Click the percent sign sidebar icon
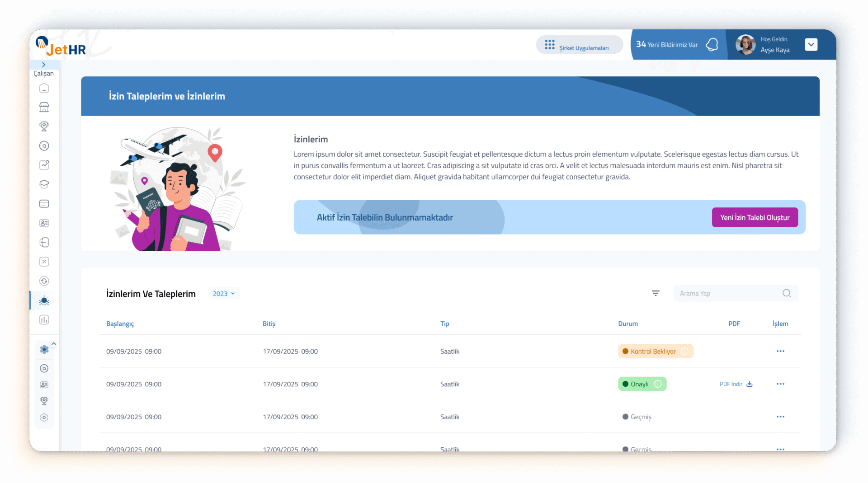This screenshot has height=483, width=868. (44, 262)
